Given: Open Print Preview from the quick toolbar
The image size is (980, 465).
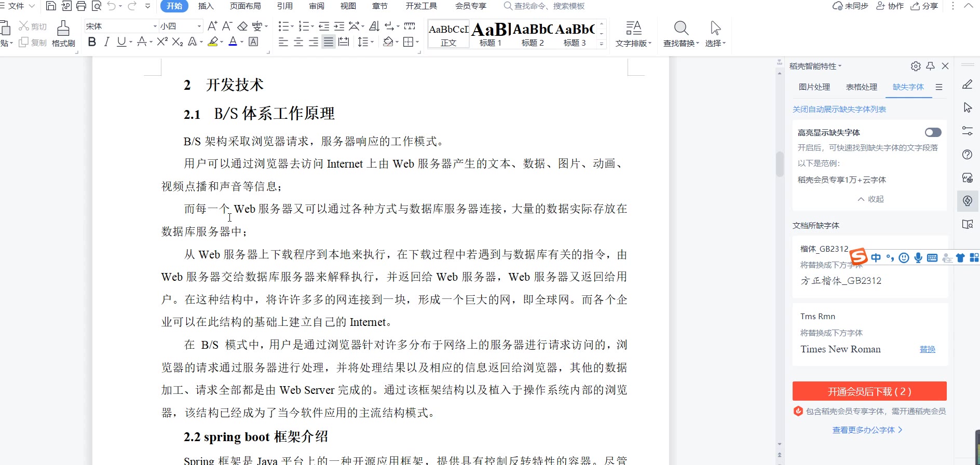Looking at the screenshot, I should pos(96,6).
